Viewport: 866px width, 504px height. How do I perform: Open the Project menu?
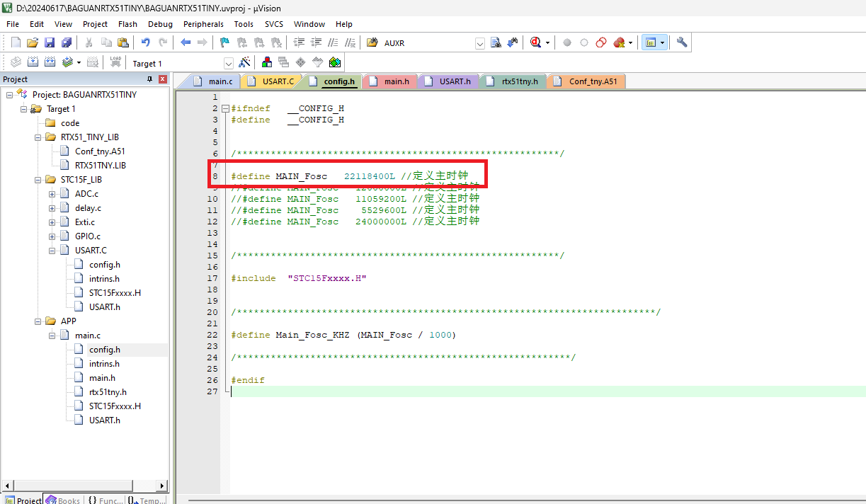click(96, 23)
